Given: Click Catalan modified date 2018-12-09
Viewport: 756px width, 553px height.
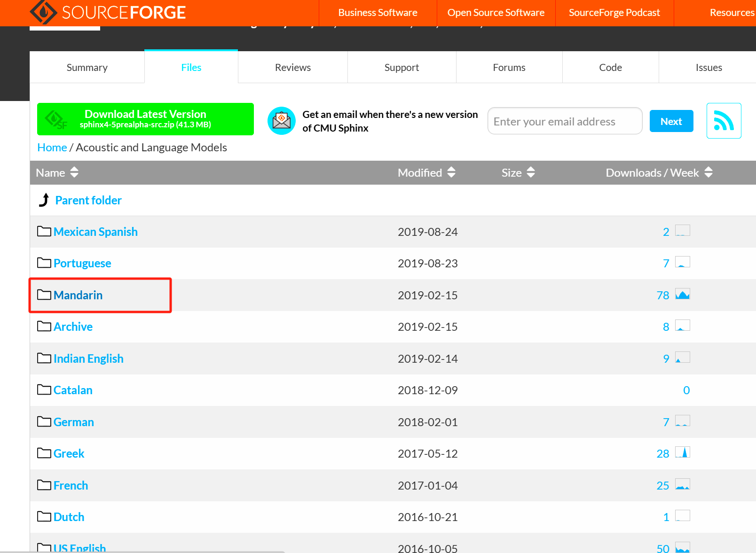Looking at the screenshot, I should pyautogui.click(x=428, y=390).
